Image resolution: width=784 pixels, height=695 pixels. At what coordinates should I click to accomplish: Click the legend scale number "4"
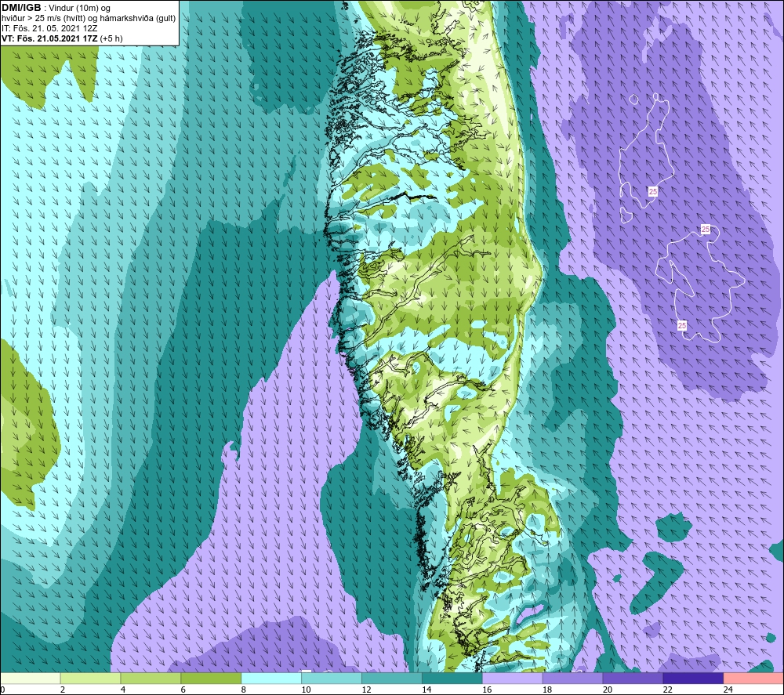tap(123, 690)
